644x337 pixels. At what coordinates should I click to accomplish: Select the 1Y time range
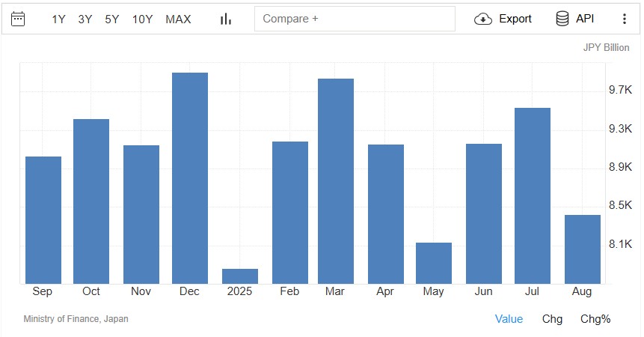58,19
